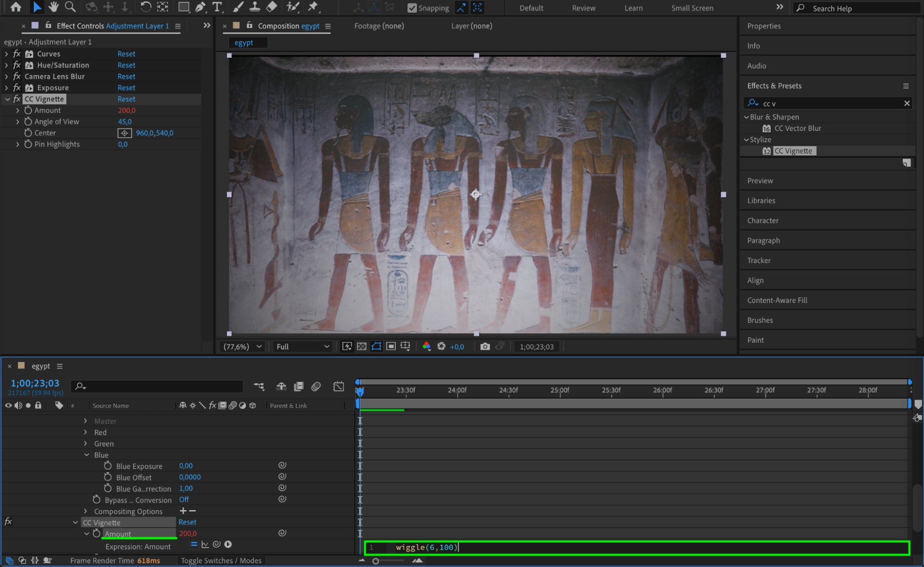This screenshot has width=924, height=567.
Task: Open the Character panel
Action: click(x=763, y=221)
